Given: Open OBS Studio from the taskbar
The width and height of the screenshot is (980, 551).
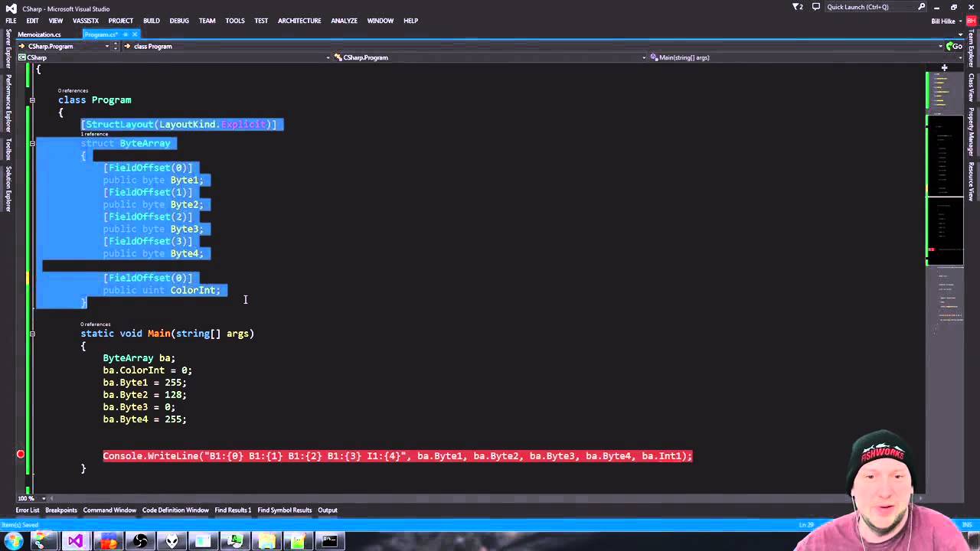Looking at the screenshot, I should click(140, 542).
